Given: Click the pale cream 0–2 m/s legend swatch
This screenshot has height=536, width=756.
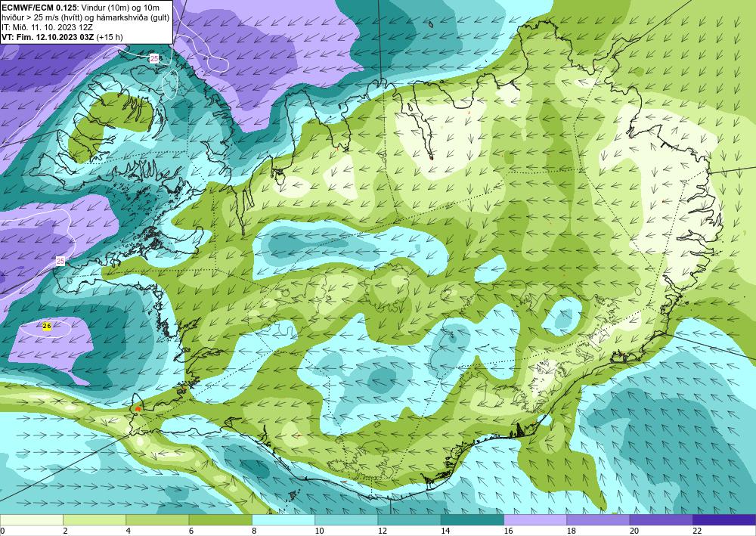Looking at the screenshot, I should click(31, 519).
